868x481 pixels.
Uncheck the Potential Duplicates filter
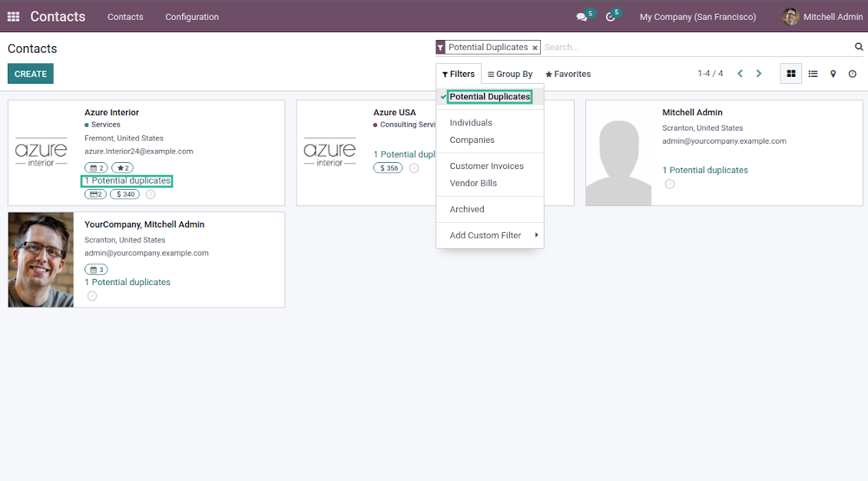pos(490,96)
